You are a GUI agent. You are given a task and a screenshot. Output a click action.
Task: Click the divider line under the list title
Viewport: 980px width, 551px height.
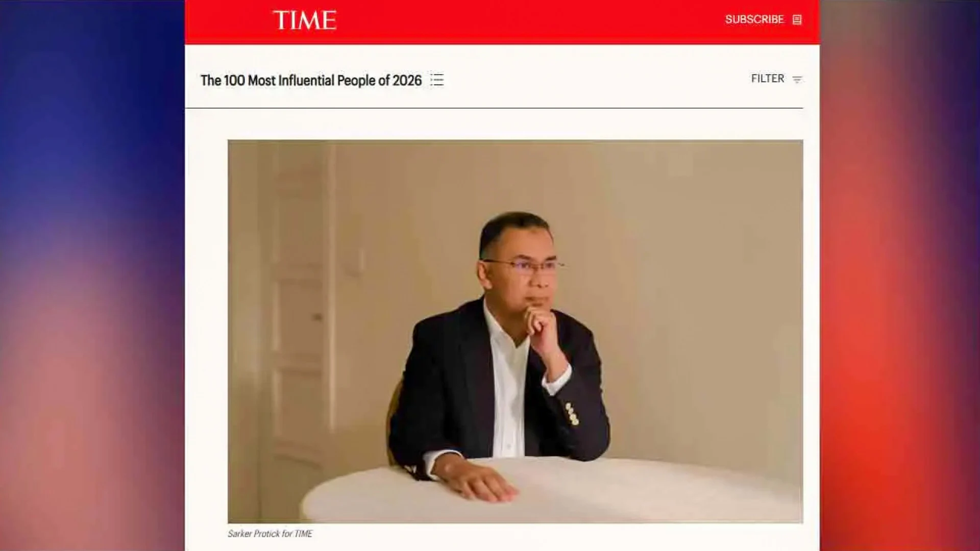494,108
